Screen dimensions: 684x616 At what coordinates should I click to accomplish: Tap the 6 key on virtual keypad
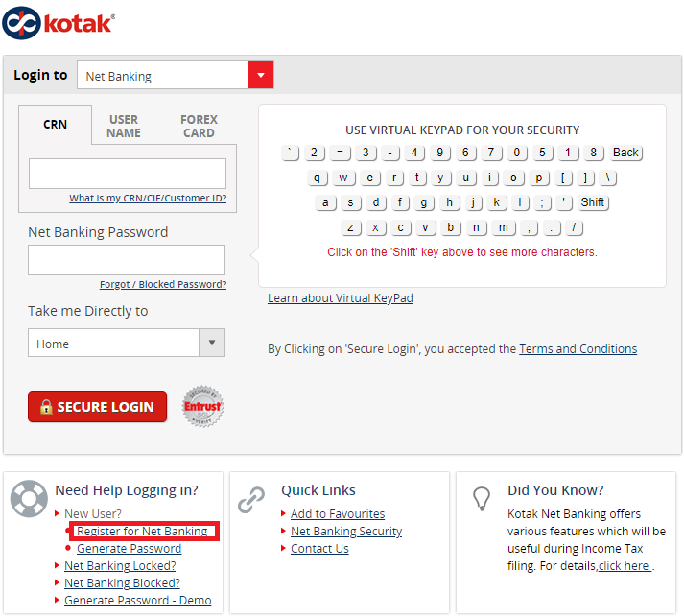pyautogui.click(x=465, y=153)
